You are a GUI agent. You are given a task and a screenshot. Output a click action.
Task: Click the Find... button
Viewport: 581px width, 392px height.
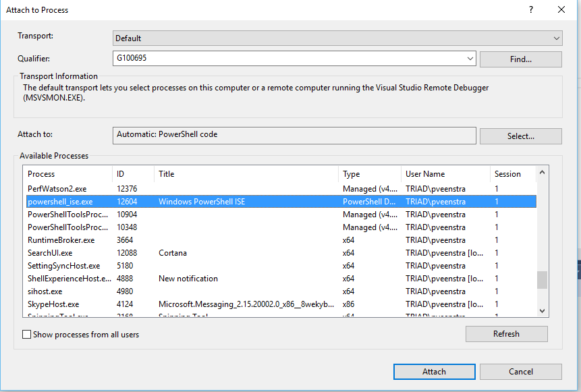coord(520,59)
